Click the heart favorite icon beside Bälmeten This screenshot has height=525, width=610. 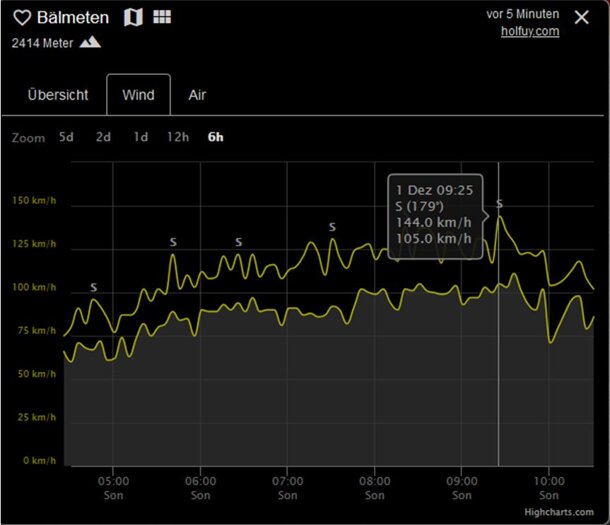[21, 18]
